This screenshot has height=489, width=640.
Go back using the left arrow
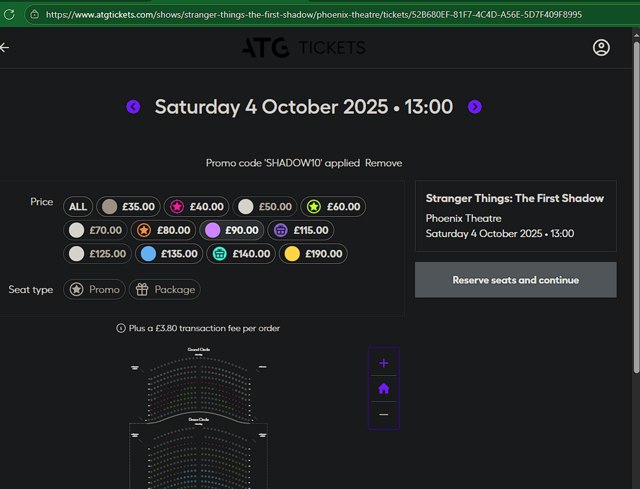[x=4, y=47]
